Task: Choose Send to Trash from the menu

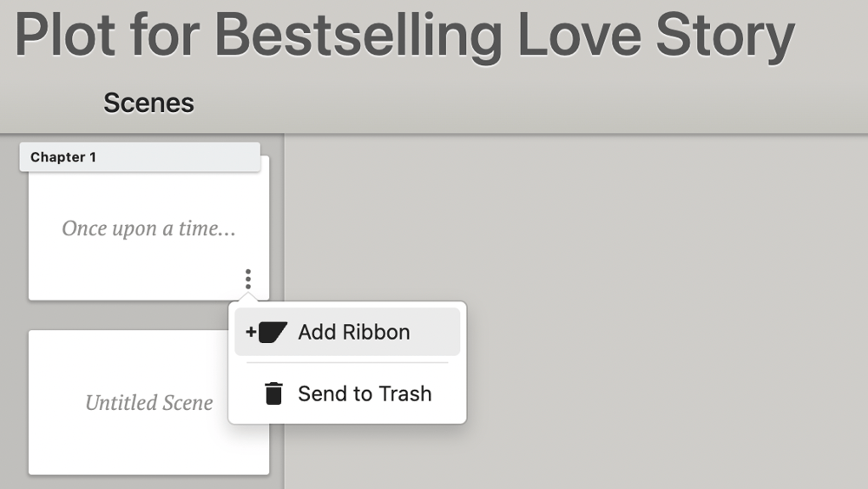Action: coord(347,393)
